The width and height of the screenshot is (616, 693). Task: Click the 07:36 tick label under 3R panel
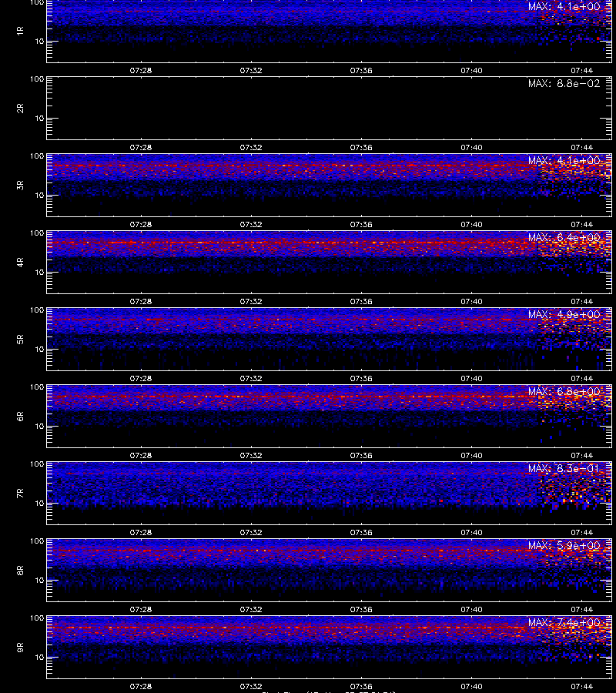(x=361, y=225)
